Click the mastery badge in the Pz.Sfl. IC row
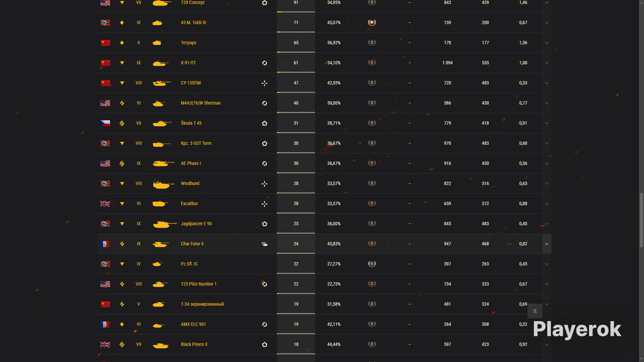The height and width of the screenshot is (362, 644). click(x=372, y=264)
